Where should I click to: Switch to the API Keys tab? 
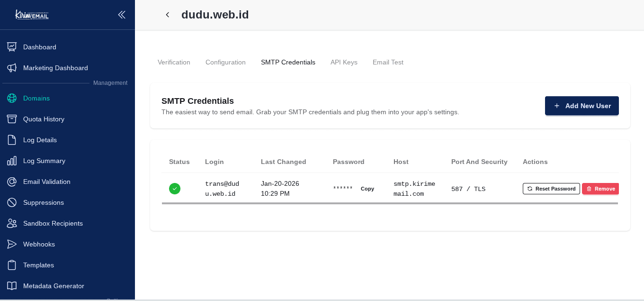[x=344, y=62]
